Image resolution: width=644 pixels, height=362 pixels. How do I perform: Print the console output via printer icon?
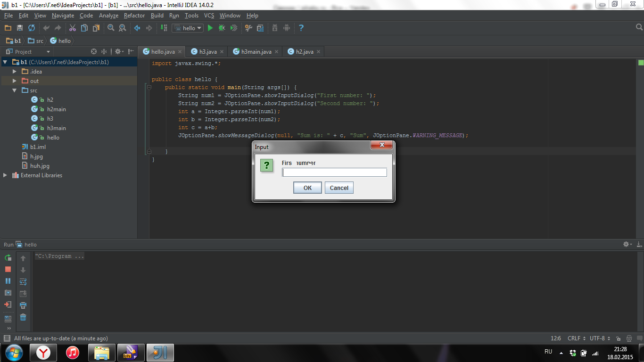(23, 305)
